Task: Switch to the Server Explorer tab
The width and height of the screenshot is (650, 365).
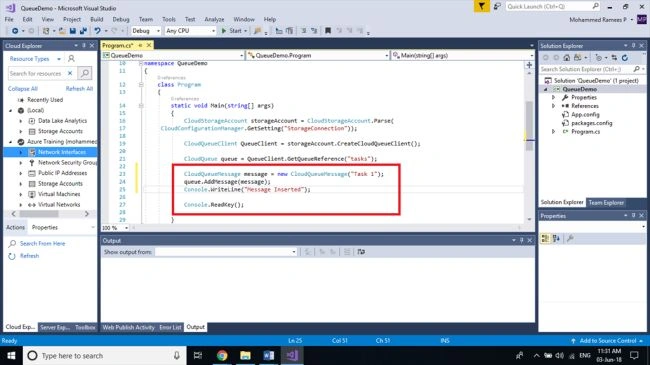Action: point(55,327)
